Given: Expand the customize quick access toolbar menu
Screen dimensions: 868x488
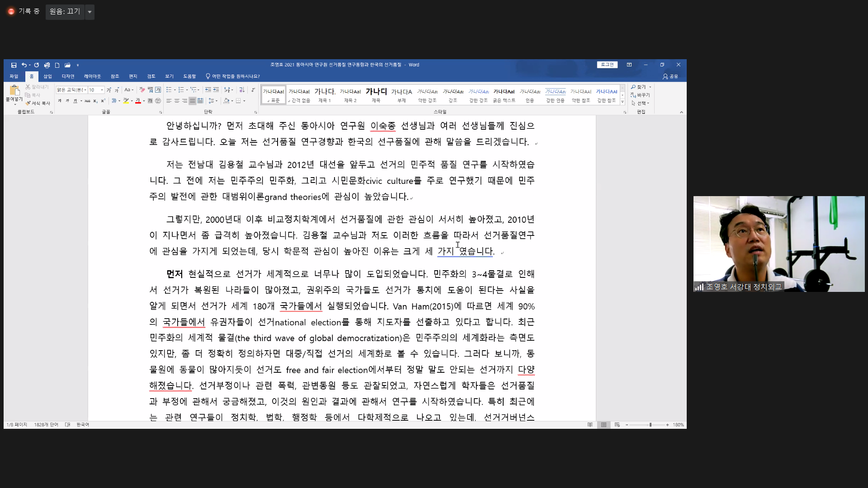Looking at the screenshot, I should [x=78, y=65].
